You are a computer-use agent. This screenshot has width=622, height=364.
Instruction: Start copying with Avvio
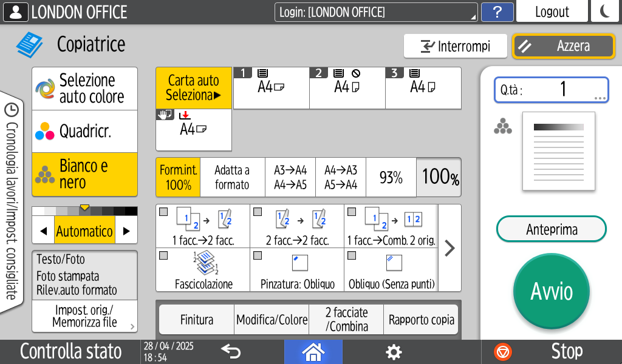coord(552,292)
